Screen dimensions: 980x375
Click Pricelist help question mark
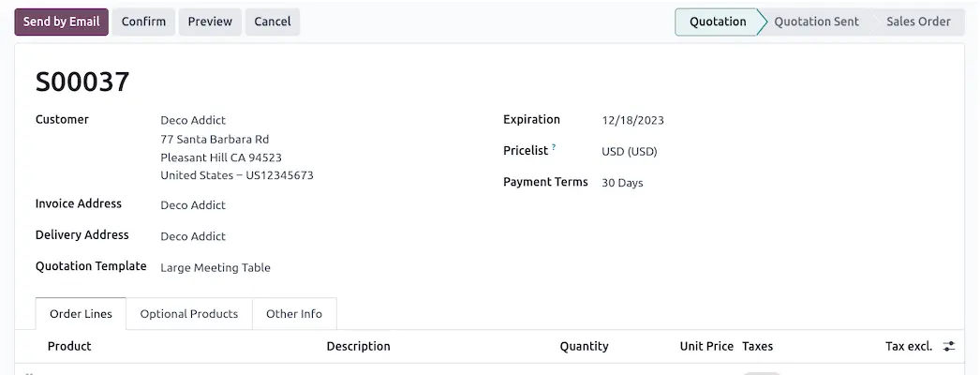click(554, 147)
